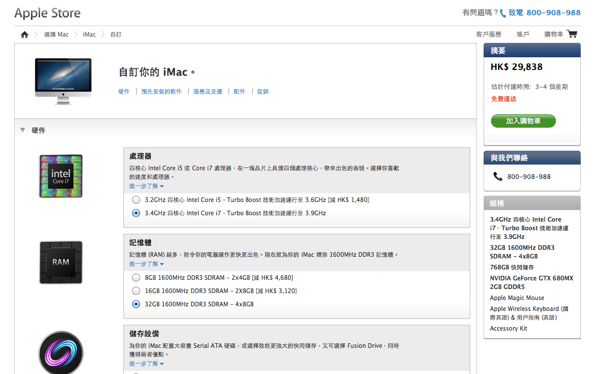
Task: Expand 進一步了解 under memory section
Action: (146, 264)
